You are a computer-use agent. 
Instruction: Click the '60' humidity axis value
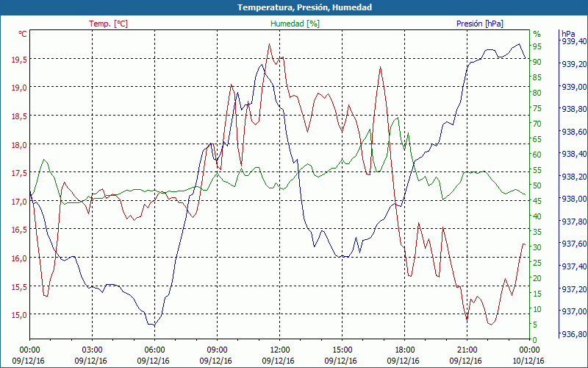point(537,155)
